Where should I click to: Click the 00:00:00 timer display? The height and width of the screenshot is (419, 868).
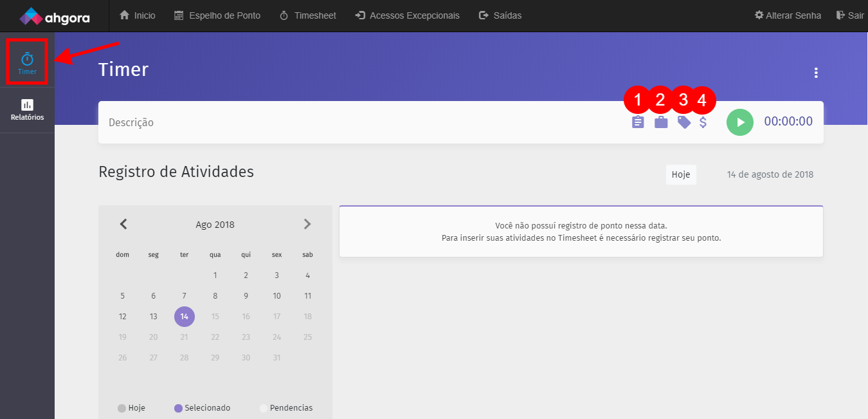[x=788, y=122]
